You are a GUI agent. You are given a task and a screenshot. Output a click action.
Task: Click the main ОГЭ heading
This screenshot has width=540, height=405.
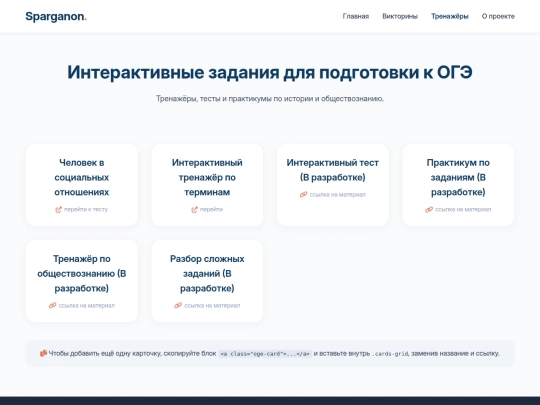point(270,72)
